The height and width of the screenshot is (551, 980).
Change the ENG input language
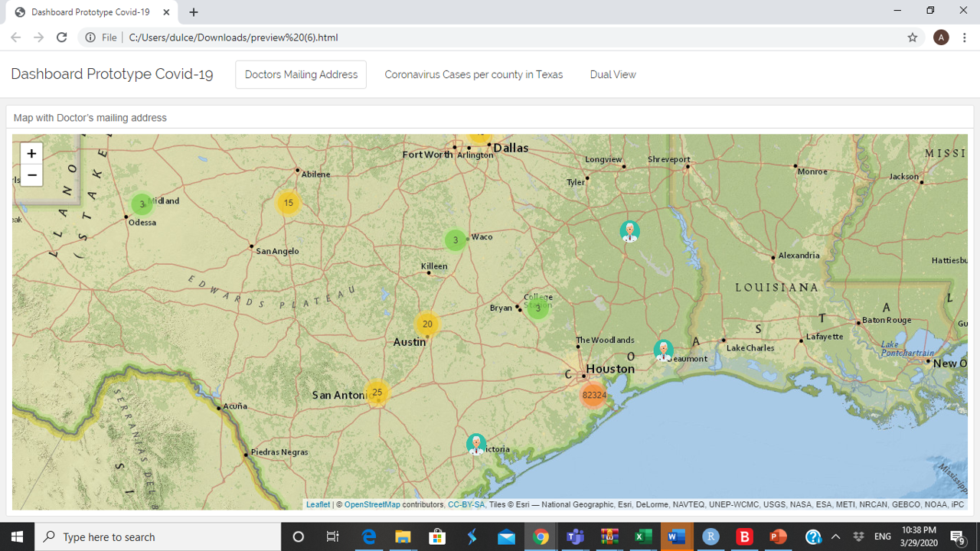(883, 537)
